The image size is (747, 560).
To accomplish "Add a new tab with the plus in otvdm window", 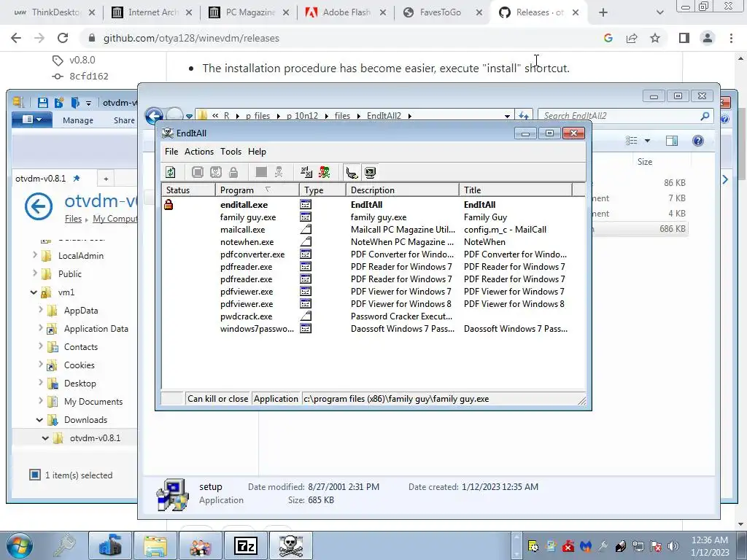I will coord(107,179).
